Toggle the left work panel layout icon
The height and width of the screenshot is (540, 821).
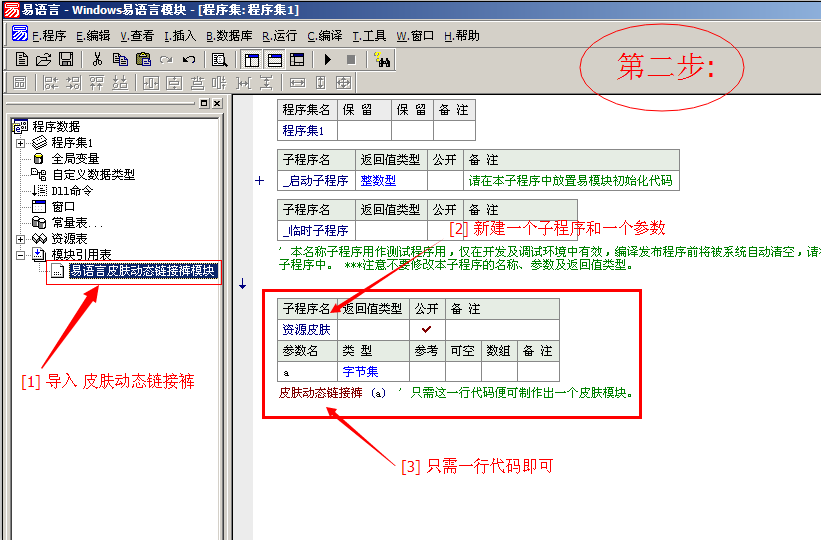252,60
